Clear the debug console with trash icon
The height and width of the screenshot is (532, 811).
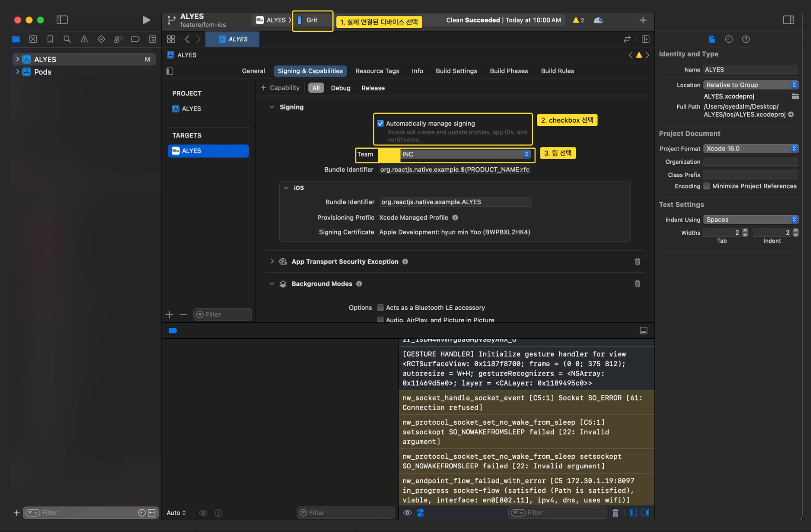pyautogui.click(x=616, y=513)
